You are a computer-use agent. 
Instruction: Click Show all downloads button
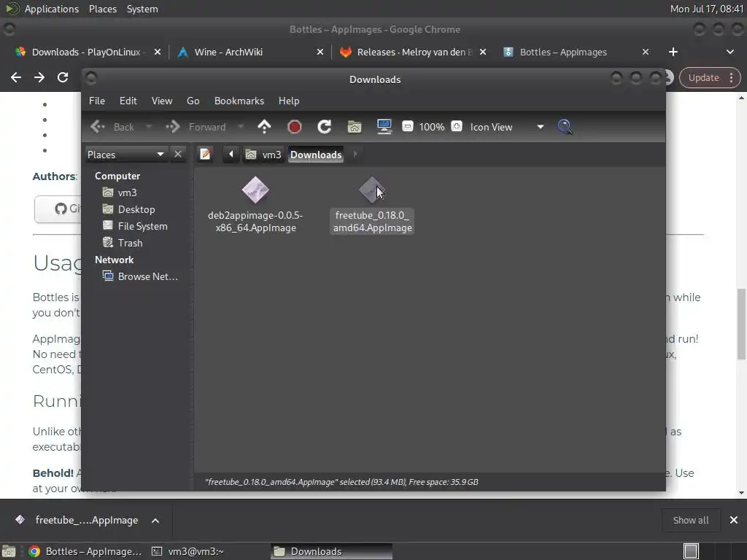click(x=690, y=521)
